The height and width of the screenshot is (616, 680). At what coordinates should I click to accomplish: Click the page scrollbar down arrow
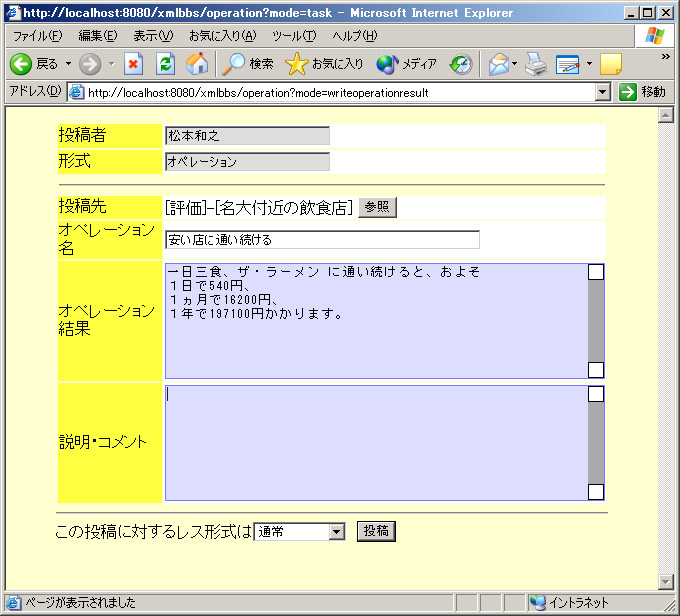(x=665, y=582)
